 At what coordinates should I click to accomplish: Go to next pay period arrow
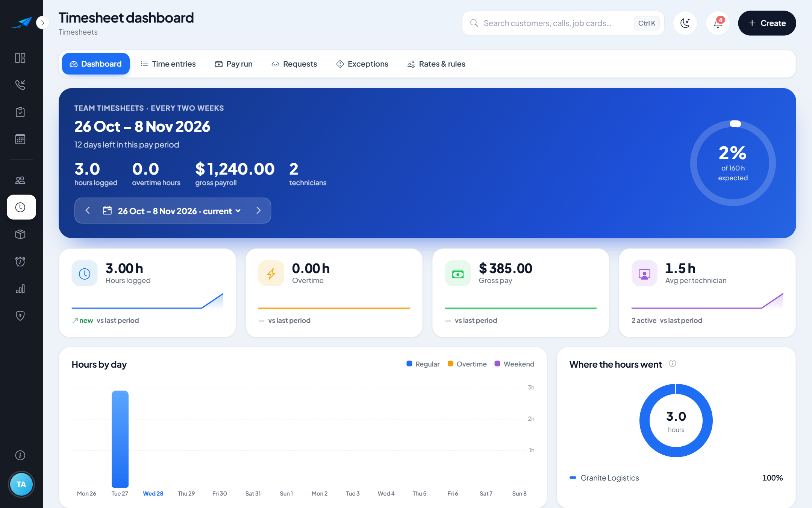[258, 211]
